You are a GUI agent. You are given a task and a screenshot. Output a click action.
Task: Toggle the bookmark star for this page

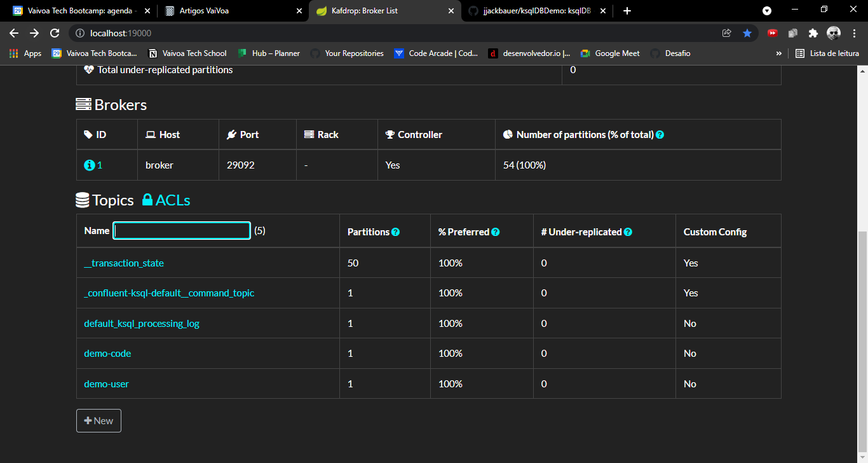[747, 33]
